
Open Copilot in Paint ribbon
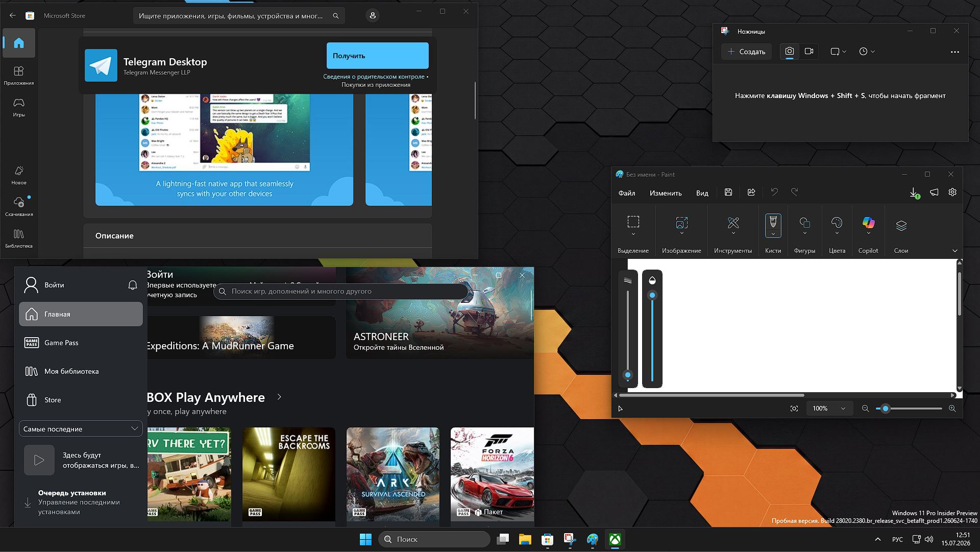coord(868,226)
